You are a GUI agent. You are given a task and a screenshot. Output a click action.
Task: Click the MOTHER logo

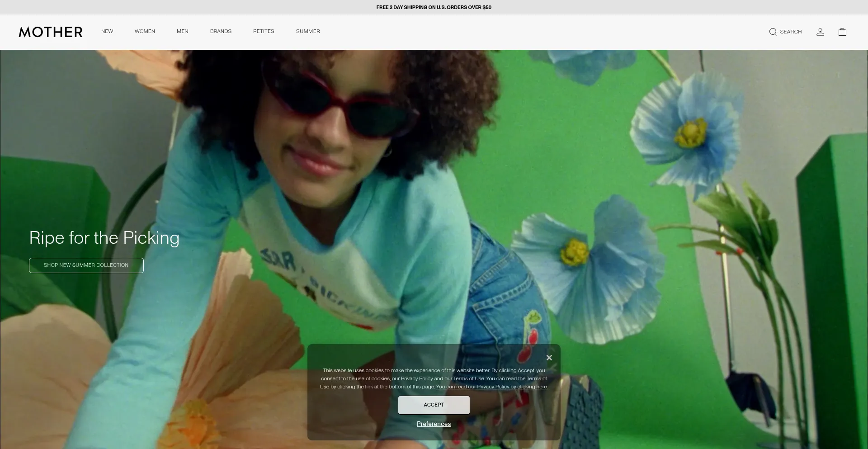click(51, 32)
